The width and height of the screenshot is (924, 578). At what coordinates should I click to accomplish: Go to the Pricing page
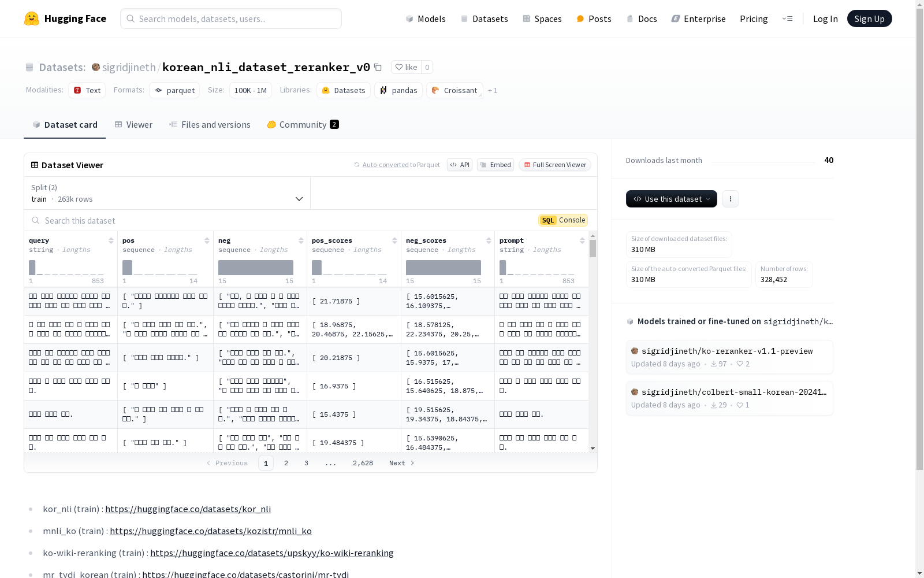coord(754,18)
